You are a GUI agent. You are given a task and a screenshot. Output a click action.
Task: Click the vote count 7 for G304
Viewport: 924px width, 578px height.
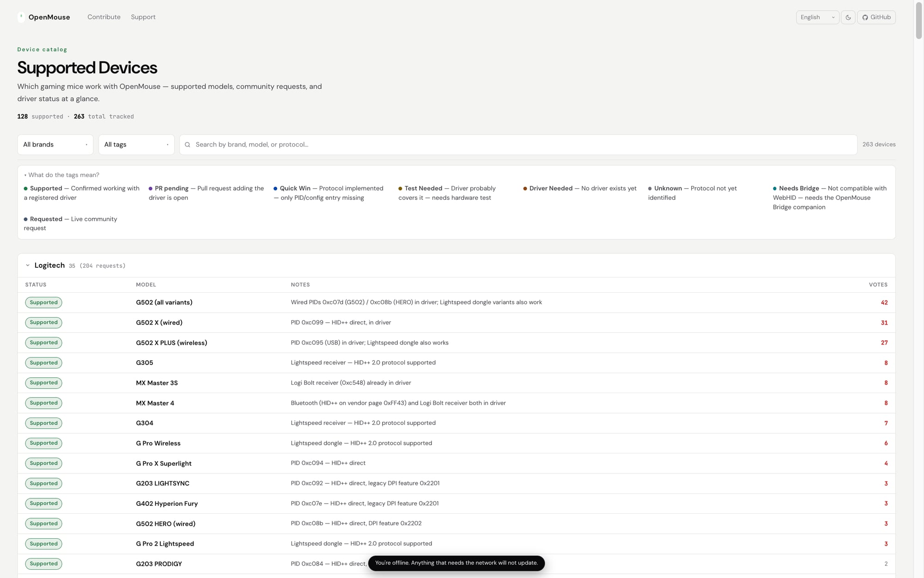[x=886, y=423]
